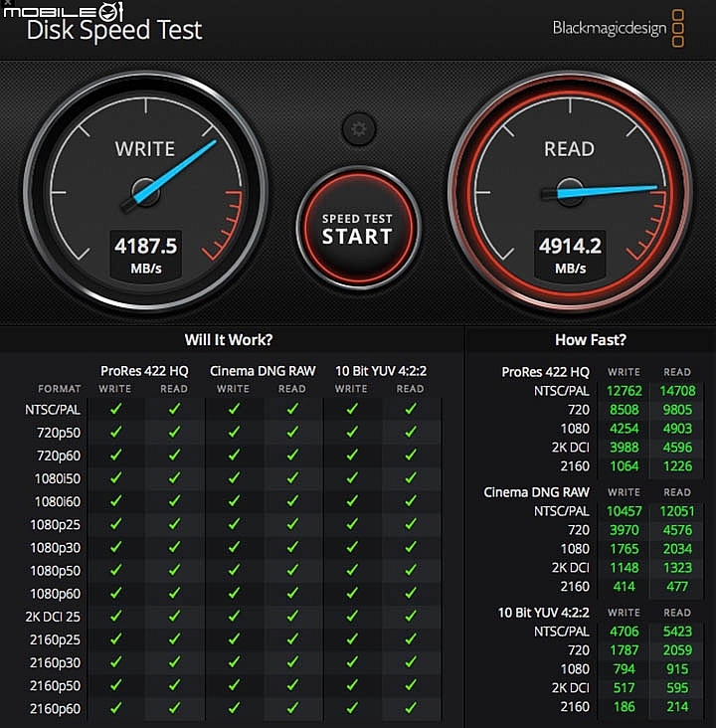Click the Write gauge dial
The width and height of the screenshot is (716, 728).
[x=146, y=192]
